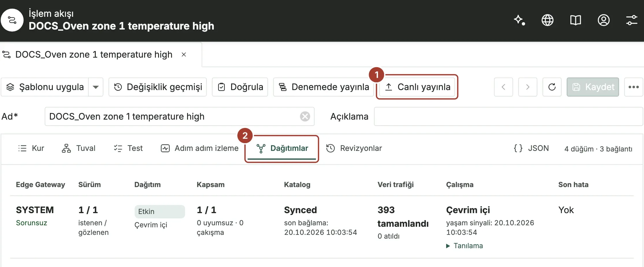This screenshot has height=267, width=644.
Task: Click Denemede yayınla button
Action: 323,87
